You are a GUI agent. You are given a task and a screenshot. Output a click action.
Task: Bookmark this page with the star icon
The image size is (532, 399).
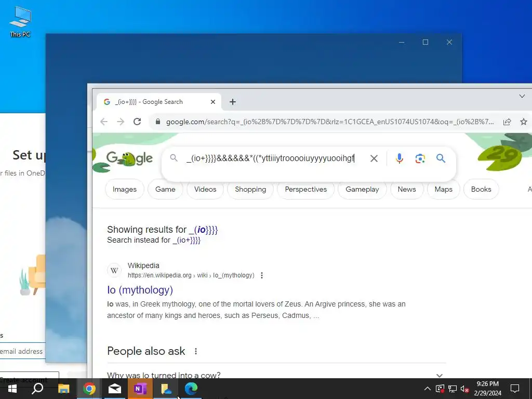point(524,122)
